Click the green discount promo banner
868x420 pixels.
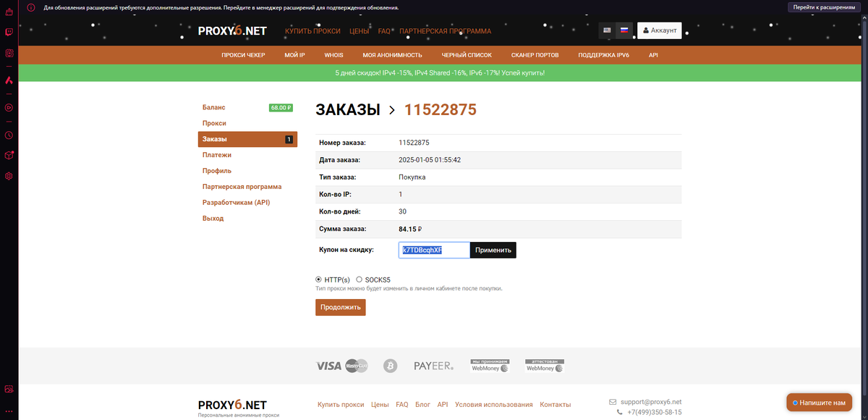tap(440, 73)
